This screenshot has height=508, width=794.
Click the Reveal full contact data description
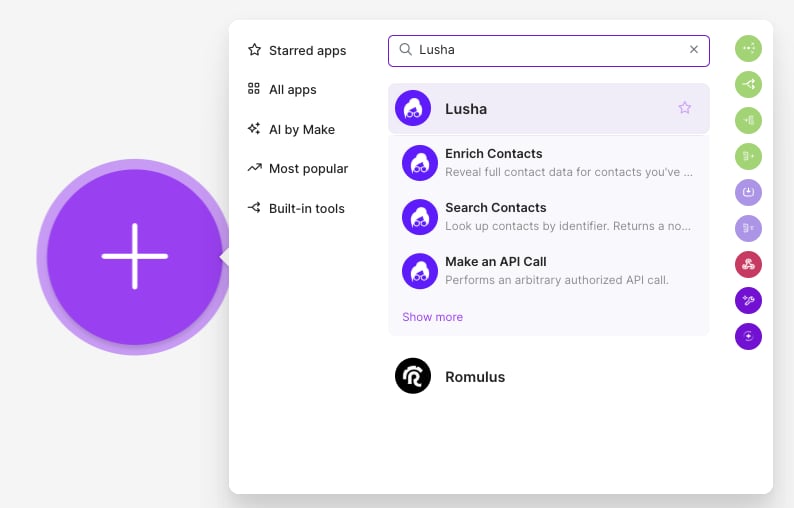[x=569, y=172]
